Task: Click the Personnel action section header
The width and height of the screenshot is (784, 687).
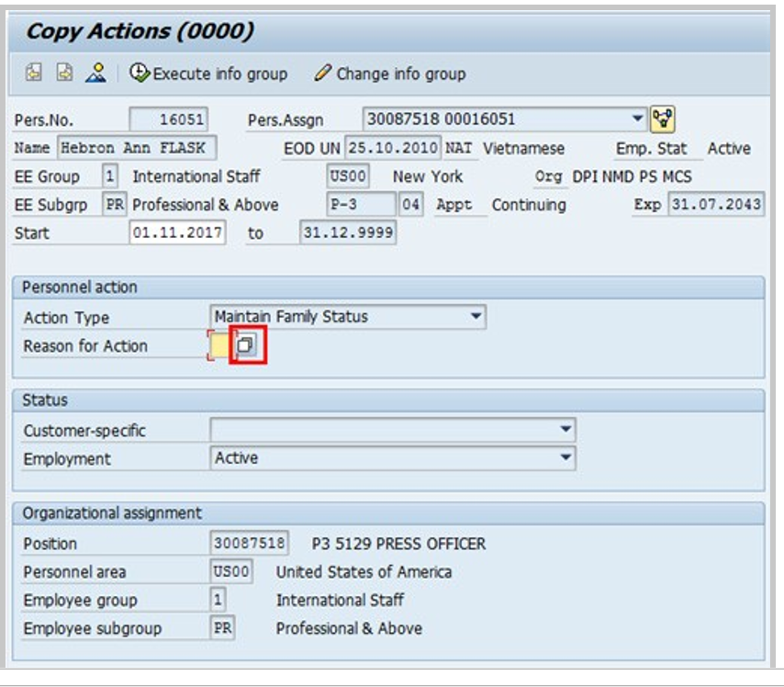Action: click(x=388, y=287)
